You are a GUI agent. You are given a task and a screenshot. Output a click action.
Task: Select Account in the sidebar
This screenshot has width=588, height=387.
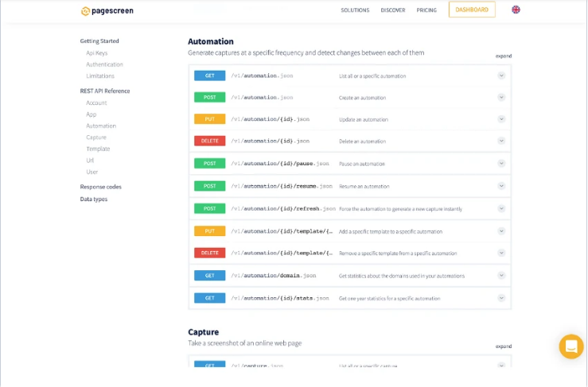tap(96, 103)
